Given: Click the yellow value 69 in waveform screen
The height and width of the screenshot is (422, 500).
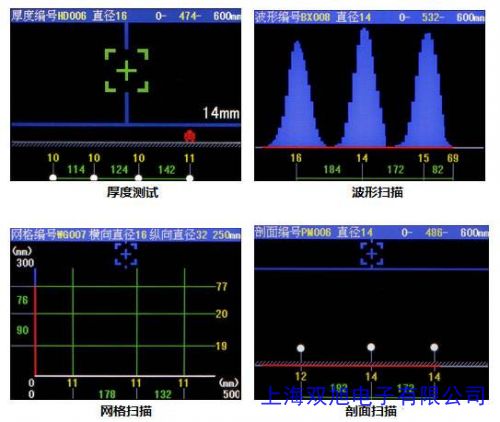Looking at the screenshot, I should pyautogui.click(x=453, y=158).
